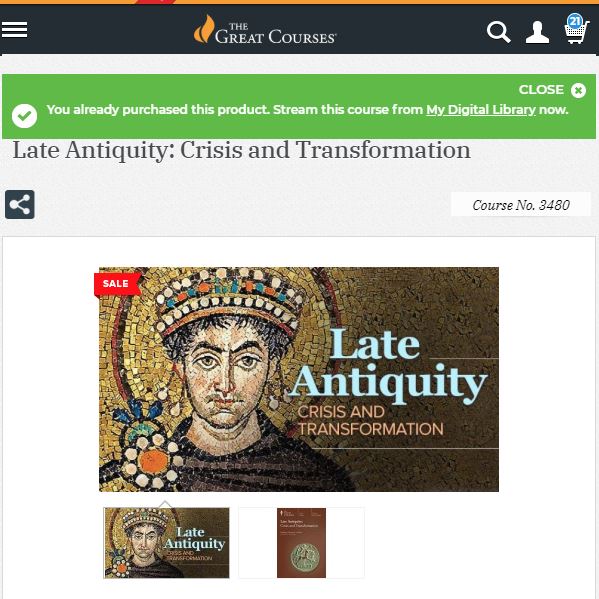The image size is (599, 599).
Task: Open the large Late Antiquity course image
Action: click(x=299, y=379)
